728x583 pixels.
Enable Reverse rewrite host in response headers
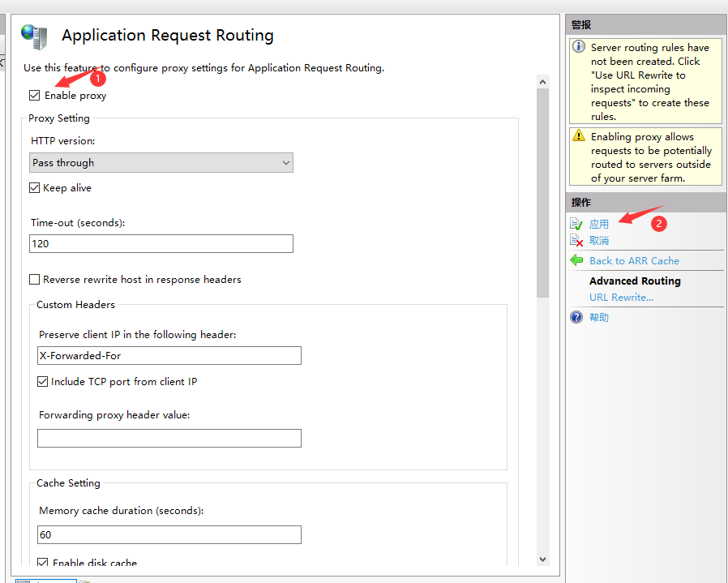[x=34, y=280]
